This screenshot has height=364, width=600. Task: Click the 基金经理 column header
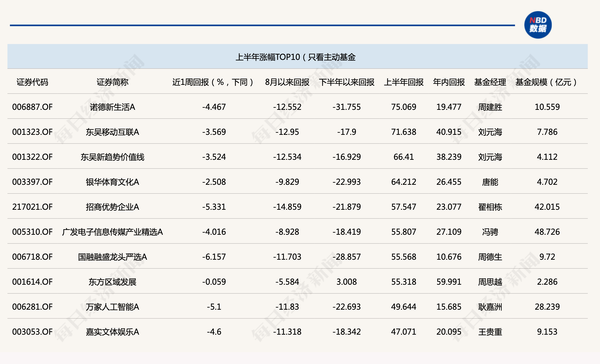(x=490, y=82)
